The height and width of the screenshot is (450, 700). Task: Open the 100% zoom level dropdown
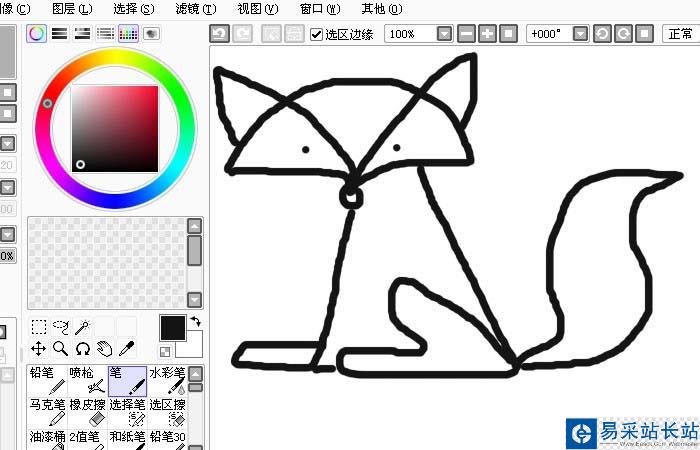pos(444,34)
